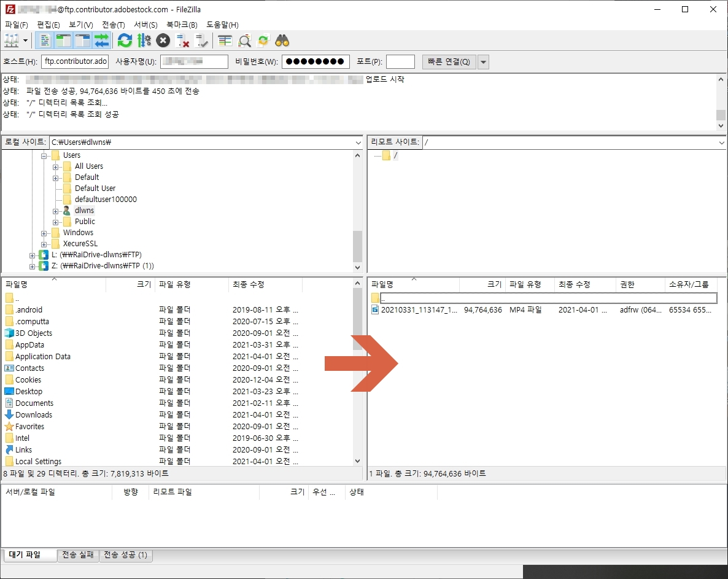
Task: Click the host input field
Action: click(75, 62)
